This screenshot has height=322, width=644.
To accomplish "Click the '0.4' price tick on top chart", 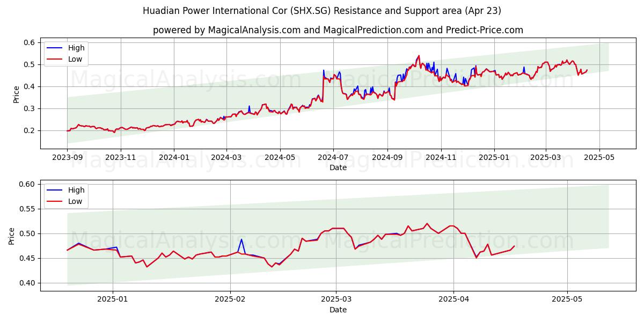I will [29, 86].
